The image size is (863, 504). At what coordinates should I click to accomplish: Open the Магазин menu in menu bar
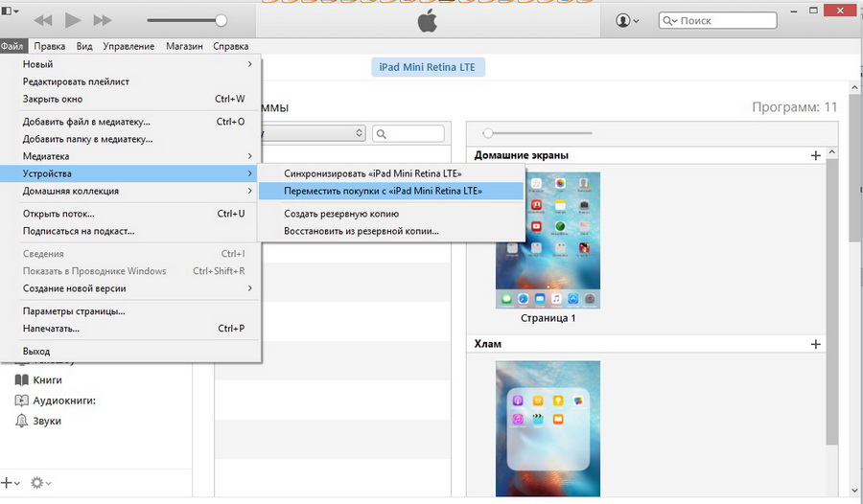[184, 46]
